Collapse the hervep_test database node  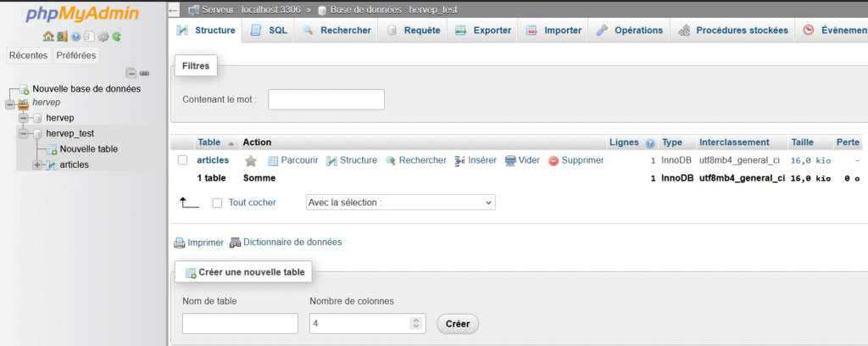(24, 133)
